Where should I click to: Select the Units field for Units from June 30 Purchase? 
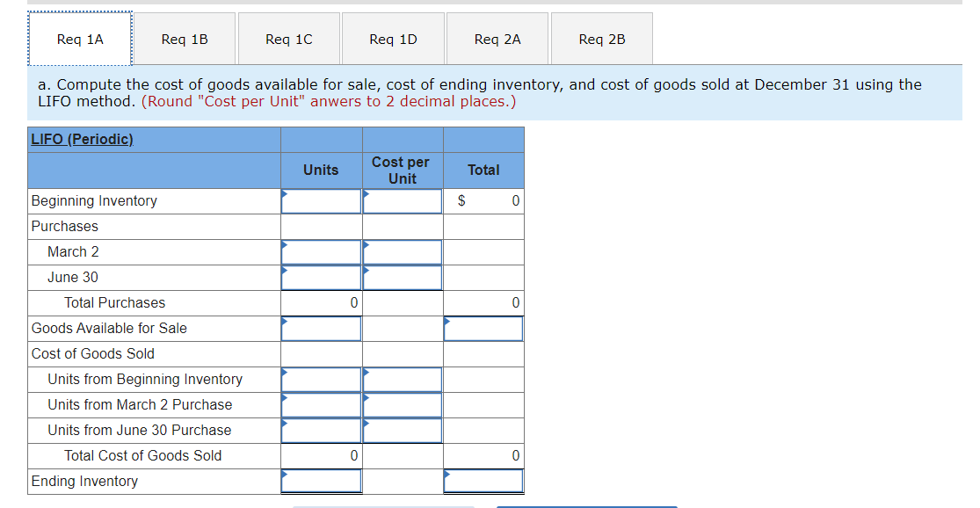tap(321, 430)
